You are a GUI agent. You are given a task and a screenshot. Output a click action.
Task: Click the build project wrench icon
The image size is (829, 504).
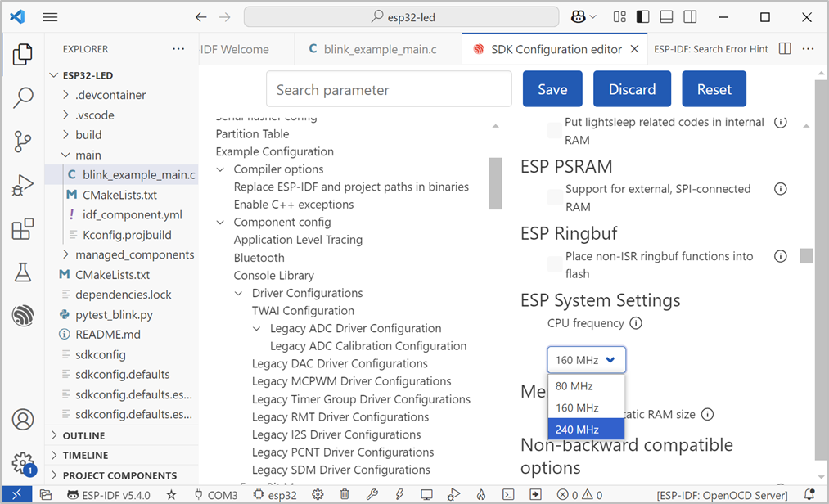372,495
